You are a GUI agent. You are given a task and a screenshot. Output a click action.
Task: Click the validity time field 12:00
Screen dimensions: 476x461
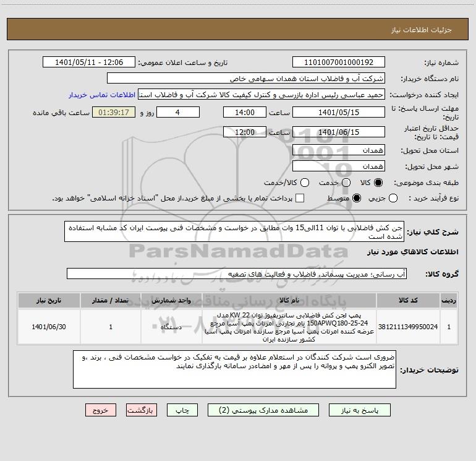click(x=245, y=132)
